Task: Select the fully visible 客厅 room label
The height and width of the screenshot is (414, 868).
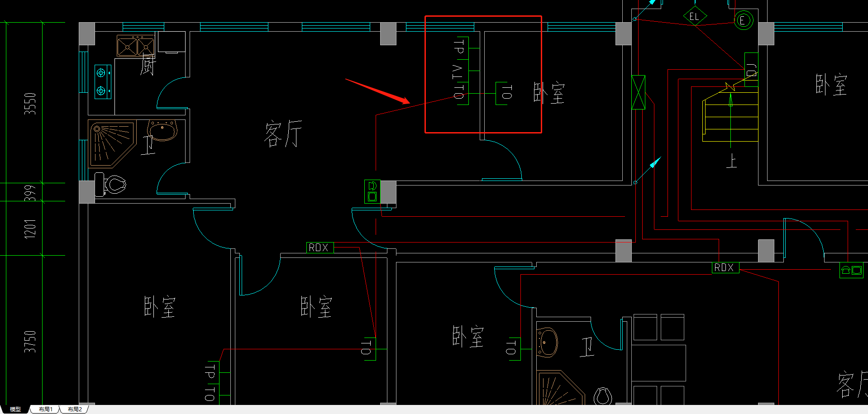Action: click(283, 133)
